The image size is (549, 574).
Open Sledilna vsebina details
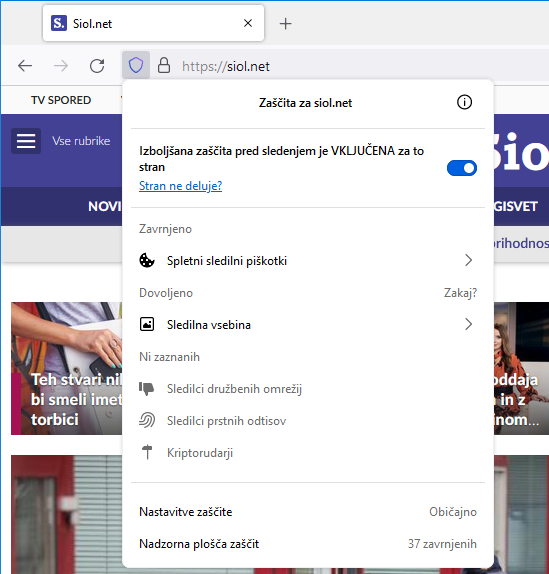tap(308, 325)
